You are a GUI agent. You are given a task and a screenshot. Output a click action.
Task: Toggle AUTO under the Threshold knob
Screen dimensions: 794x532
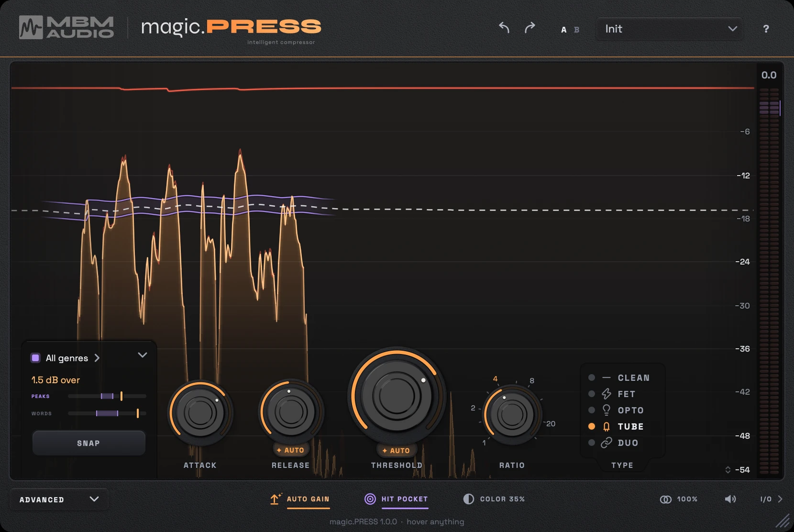point(397,451)
